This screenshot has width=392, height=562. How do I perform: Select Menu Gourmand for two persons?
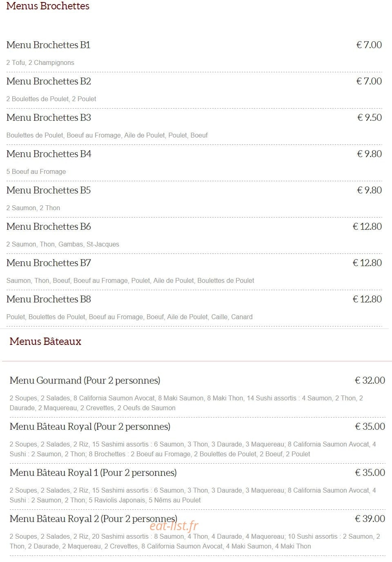pos(85,380)
